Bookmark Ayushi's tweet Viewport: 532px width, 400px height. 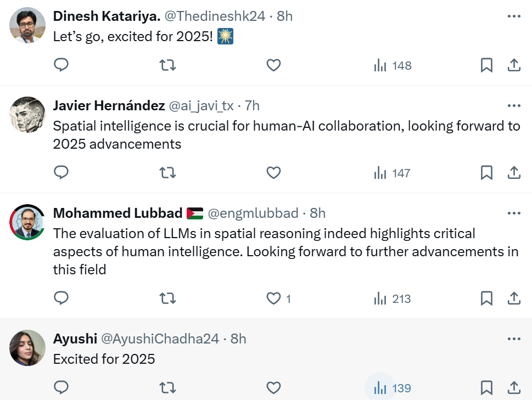[x=486, y=388]
